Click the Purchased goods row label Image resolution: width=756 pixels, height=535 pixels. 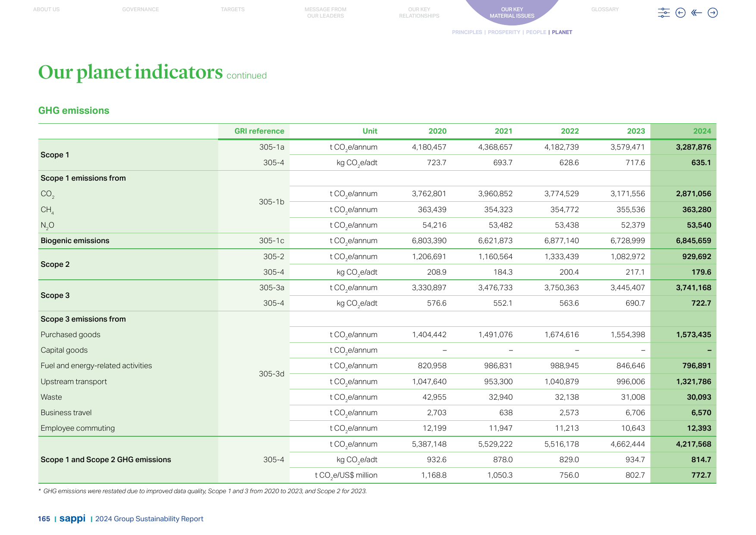70,335
